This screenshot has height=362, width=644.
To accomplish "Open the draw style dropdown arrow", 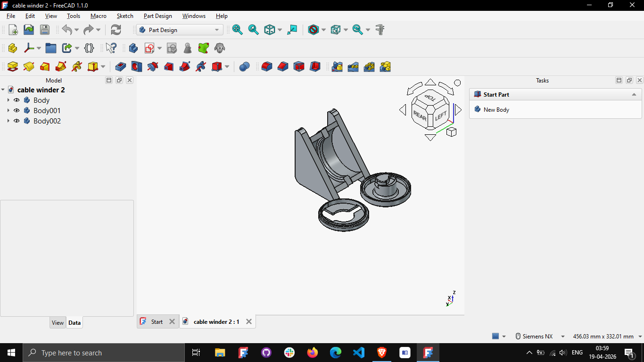I will 323,30.
